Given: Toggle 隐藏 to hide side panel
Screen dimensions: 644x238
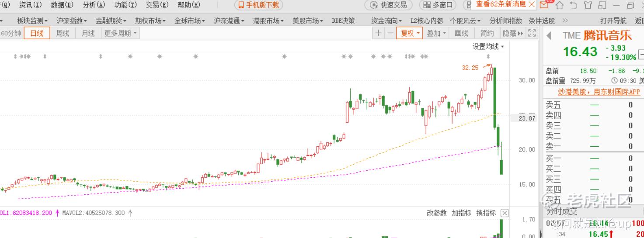Looking at the screenshot, I should point(513,33).
